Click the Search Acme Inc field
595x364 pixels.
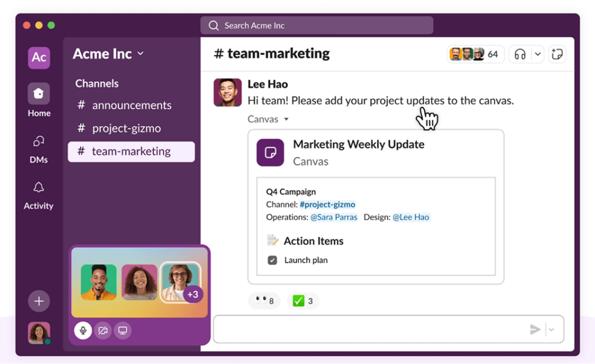point(317,26)
